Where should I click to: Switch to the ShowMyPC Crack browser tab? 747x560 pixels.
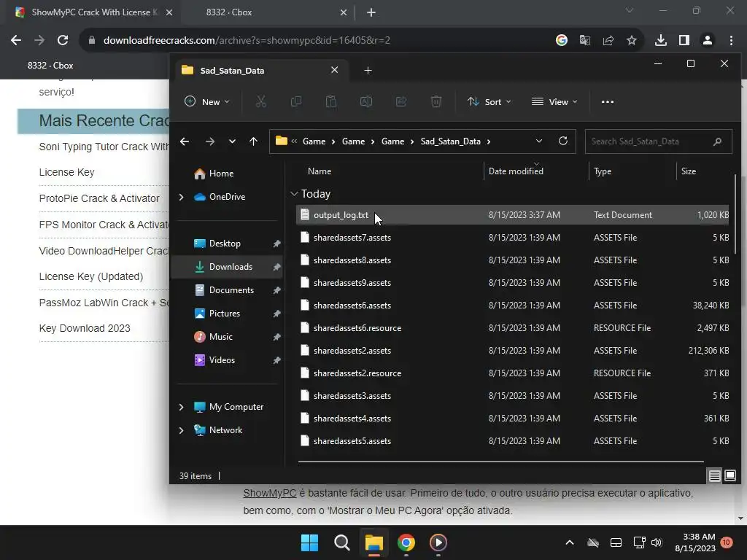click(x=93, y=12)
